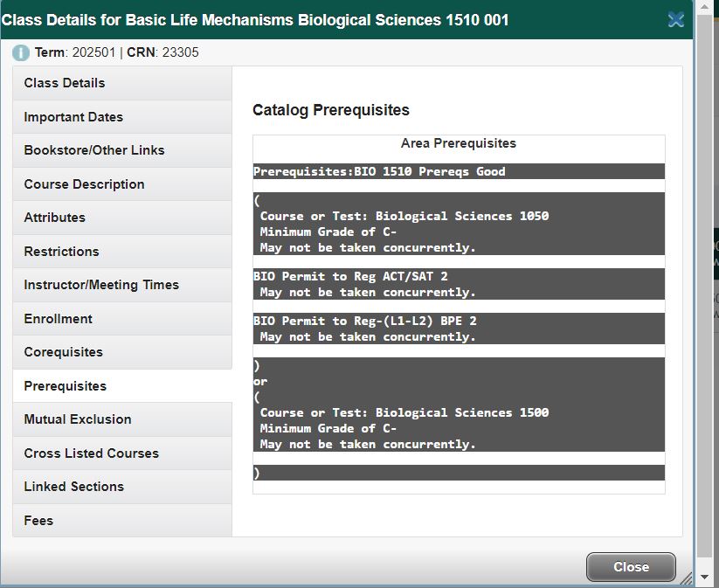
Task: Click 'Course or Test: Biological Sciences 1050'
Action: (x=404, y=216)
